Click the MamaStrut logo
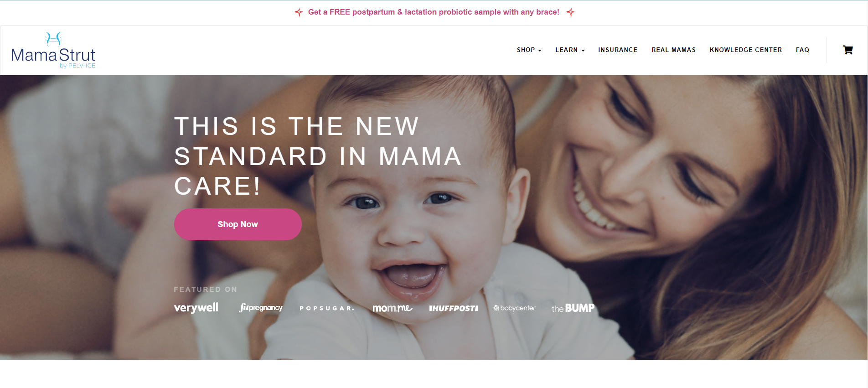This screenshot has width=868, height=388. tap(53, 50)
